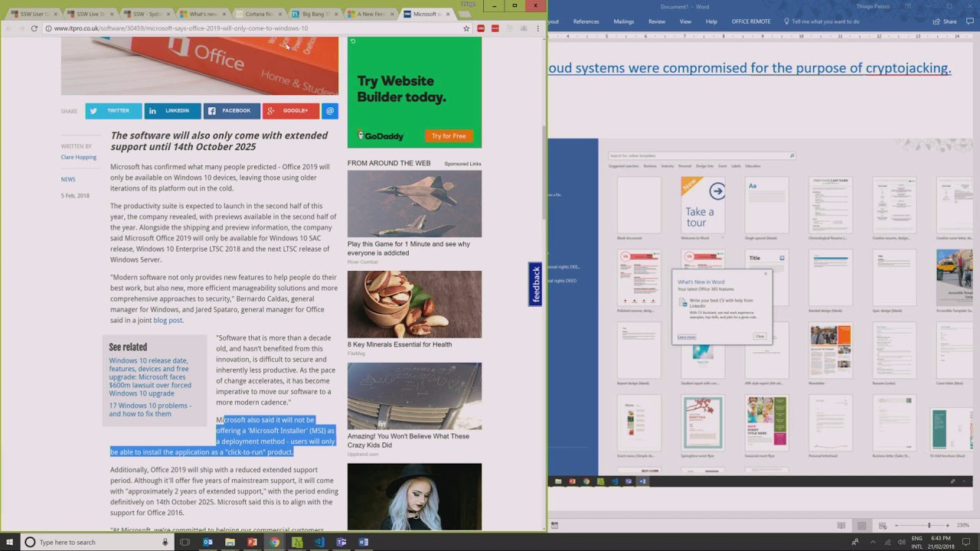The height and width of the screenshot is (551, 980).
Task: Click the taskbar microphone icon
Action: pos(165,542)
